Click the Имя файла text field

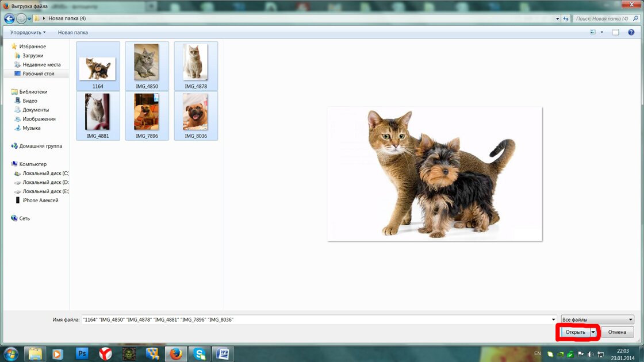pyautogui.click(x=316, y=319)
